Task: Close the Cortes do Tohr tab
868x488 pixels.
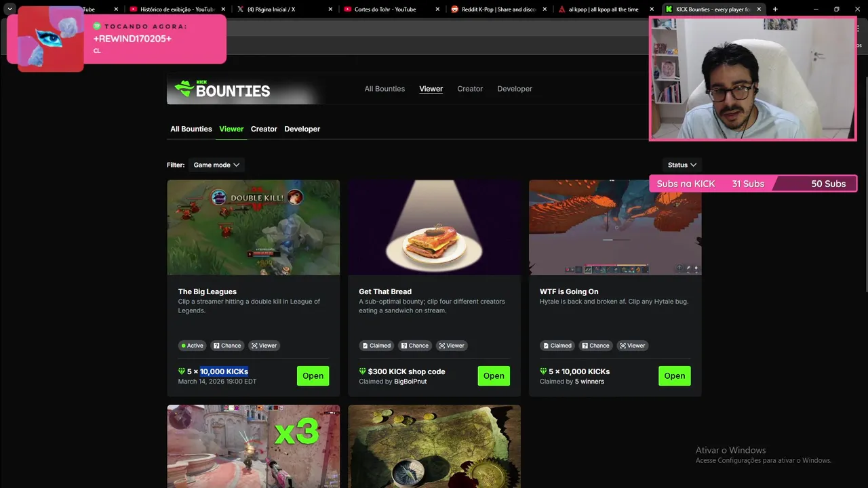Action: click(437, 9)
